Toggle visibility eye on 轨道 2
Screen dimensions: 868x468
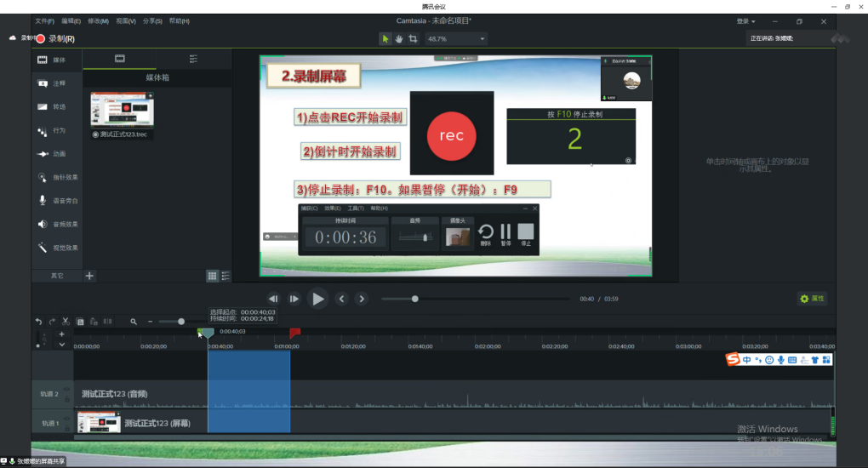coord(67,390)
